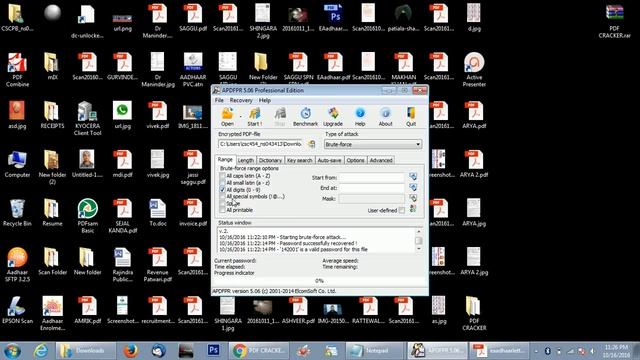Open Firefox from the taskbar
The width and height of the screenshot is (640, 360).
click(x=131, y=351)
